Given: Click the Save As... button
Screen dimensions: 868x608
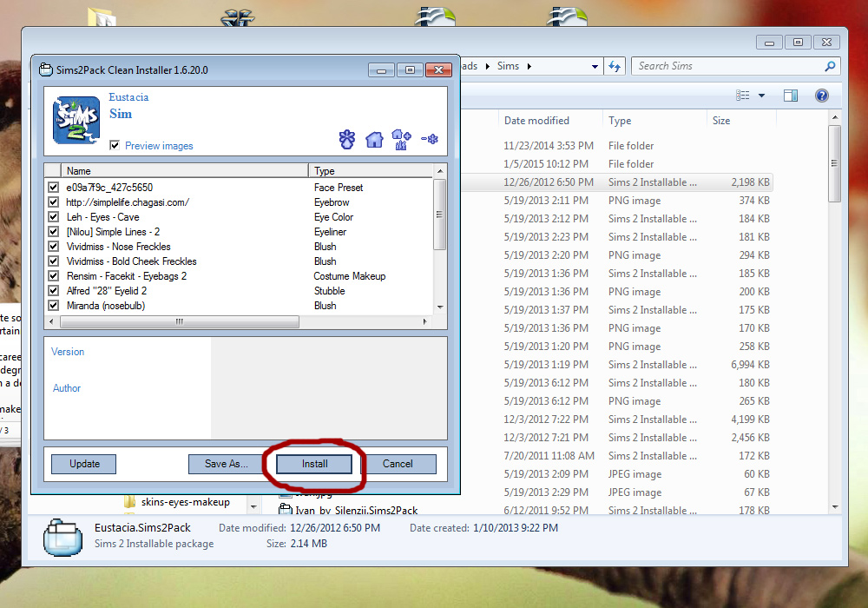Looking at the screenshot, I should click(x=226, y=464).
